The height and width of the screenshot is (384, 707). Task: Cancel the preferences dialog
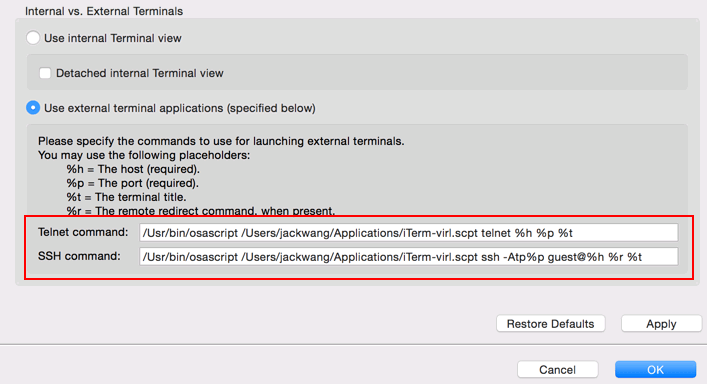[x=557, y=370]
